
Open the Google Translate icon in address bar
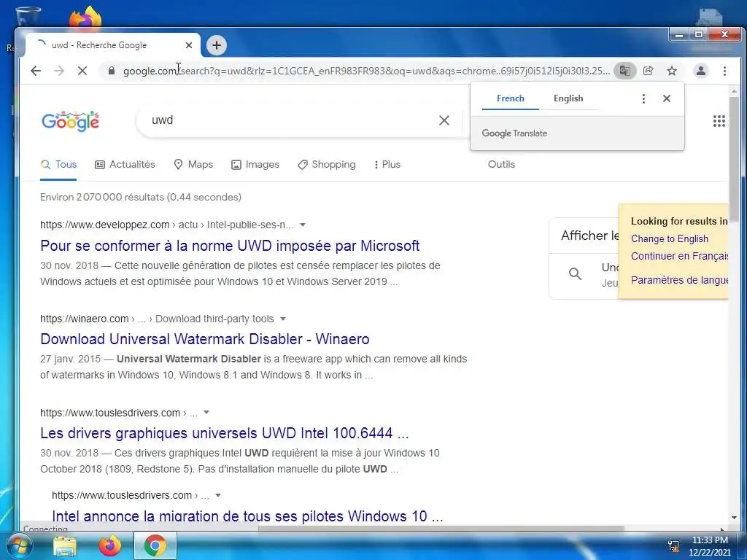click(624, 71)
